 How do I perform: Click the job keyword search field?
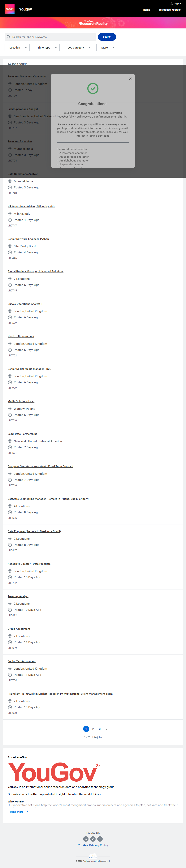(52, 37)
